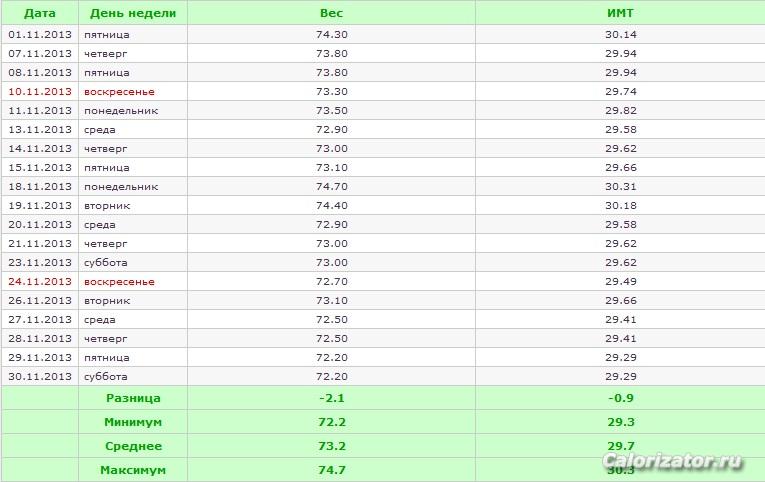This screenshot has width=765, height=482.
Task: Click weight 73.50 in the 11.11.2013 row
Action: click(332, 111)
